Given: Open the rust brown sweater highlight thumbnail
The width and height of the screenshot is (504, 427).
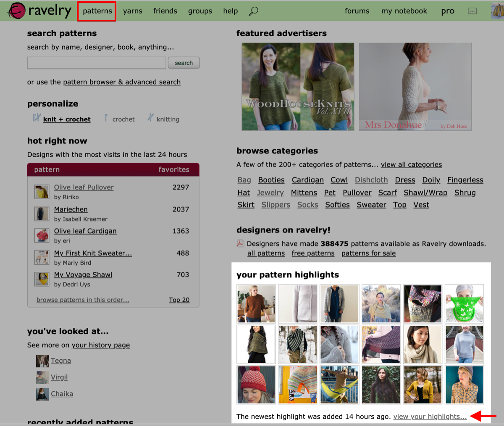Looking at the screenshot, I should (x=256, y=303).
